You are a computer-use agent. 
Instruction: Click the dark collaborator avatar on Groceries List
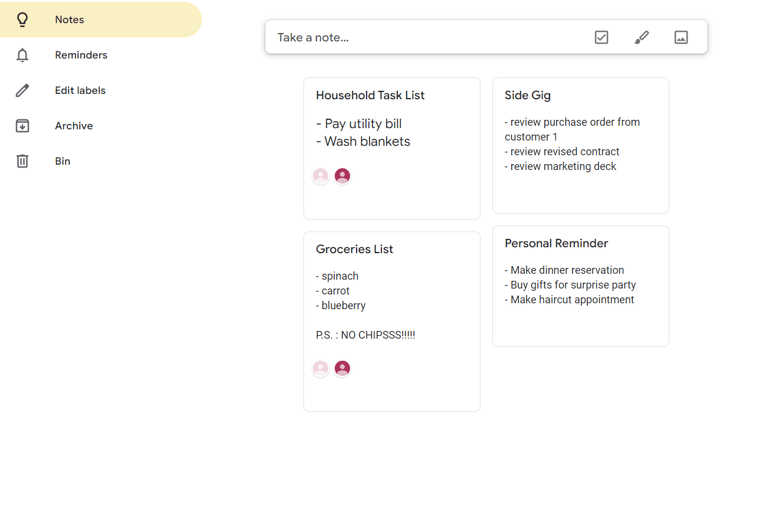pos(342,369)
